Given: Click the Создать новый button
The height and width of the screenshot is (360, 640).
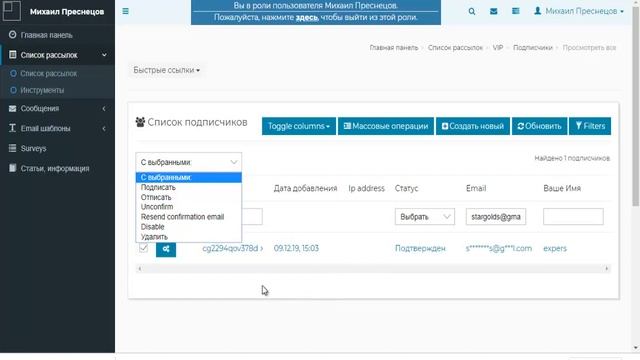Looking at the screenshot, I should (473, 126).
